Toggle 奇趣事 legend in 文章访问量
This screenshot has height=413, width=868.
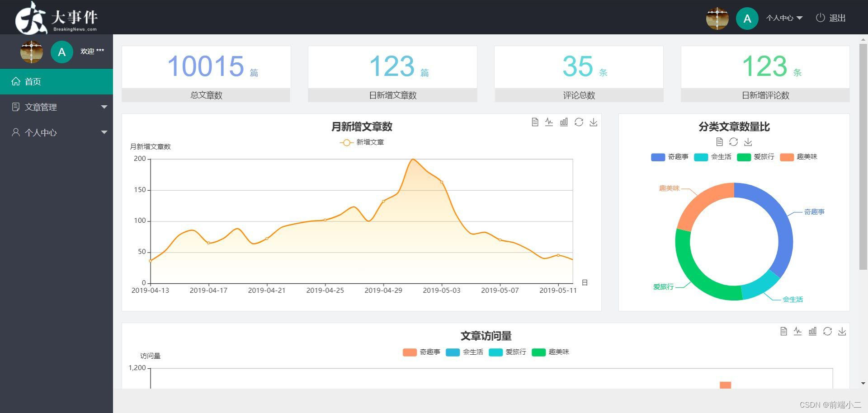click(x=421, y=352)
